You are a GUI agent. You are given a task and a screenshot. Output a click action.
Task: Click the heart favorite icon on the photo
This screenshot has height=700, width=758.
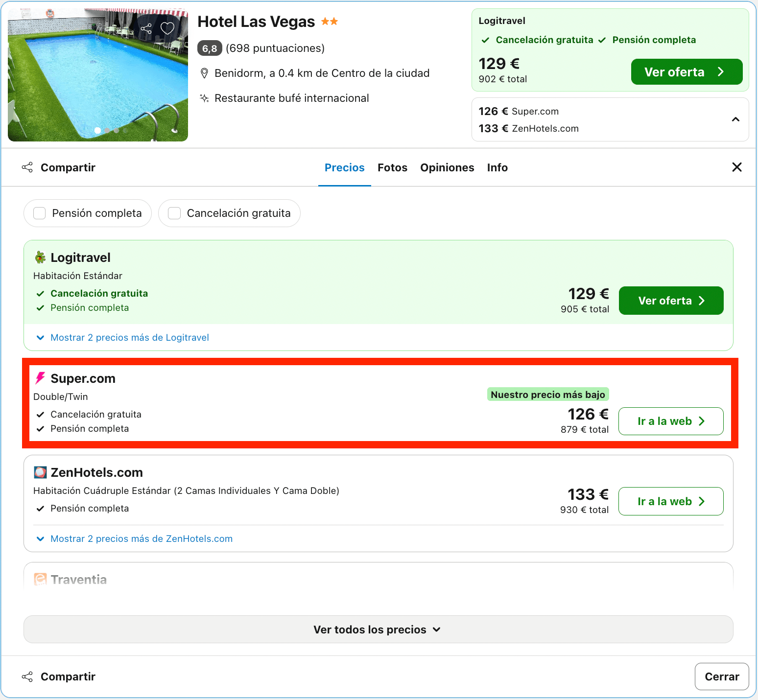tap(167, 28)
